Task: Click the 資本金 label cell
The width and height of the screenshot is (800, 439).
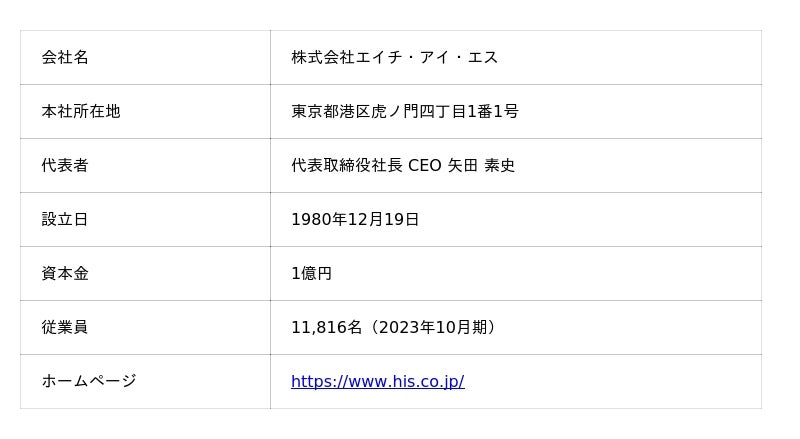Action: pyautogui.click(x=145, y=274)
